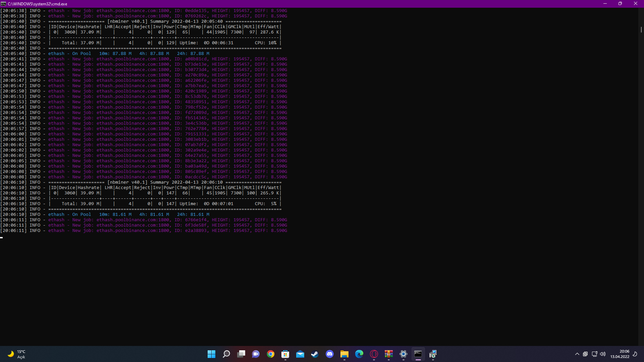This screenshot has width=644, height=362.
Task: Open the volume speaker control
Action: tap(603, 354)
